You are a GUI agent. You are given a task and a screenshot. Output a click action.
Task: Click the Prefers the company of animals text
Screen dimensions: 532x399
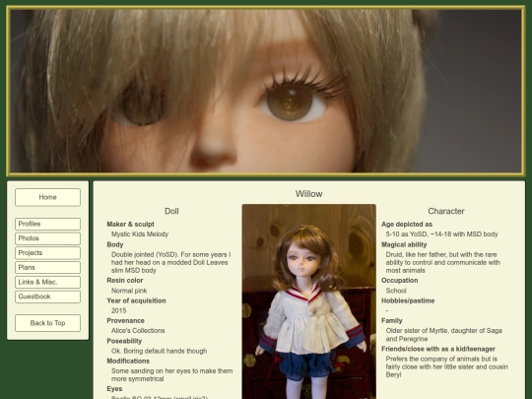pos(447,366)
